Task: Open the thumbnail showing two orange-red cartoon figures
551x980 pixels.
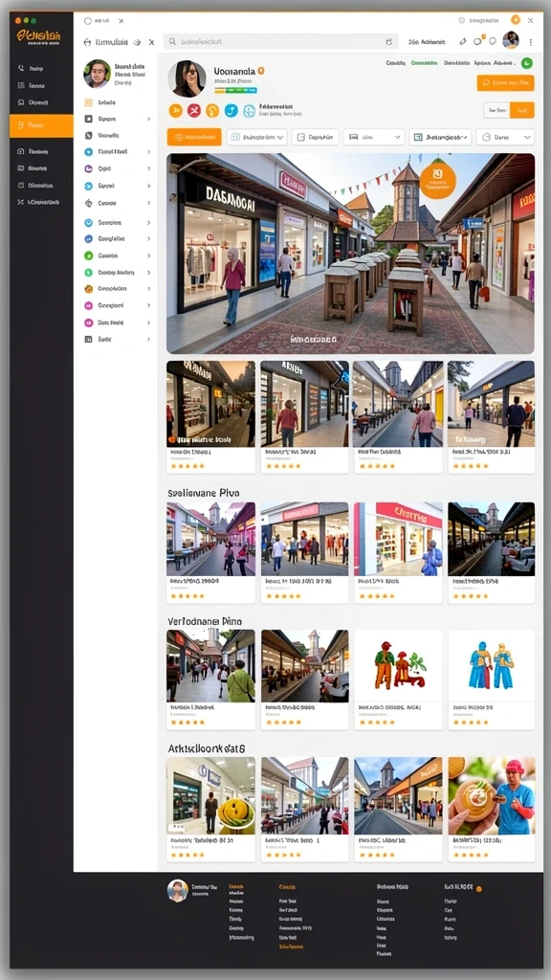Action: point(398,666)
